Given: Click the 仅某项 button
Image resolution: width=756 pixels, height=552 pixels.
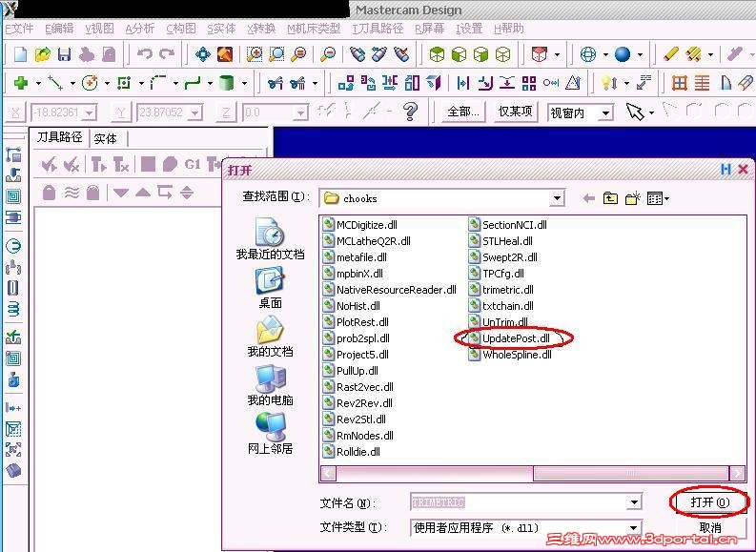Looking at the screenshot, I should (x=515, y=112).
